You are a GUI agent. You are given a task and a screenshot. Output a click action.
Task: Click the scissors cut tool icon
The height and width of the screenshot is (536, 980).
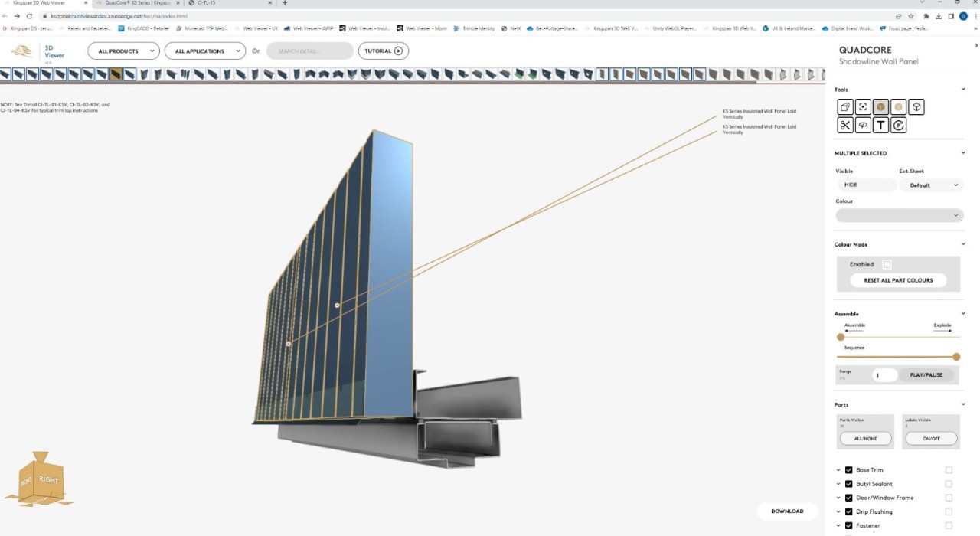point(844,126)
